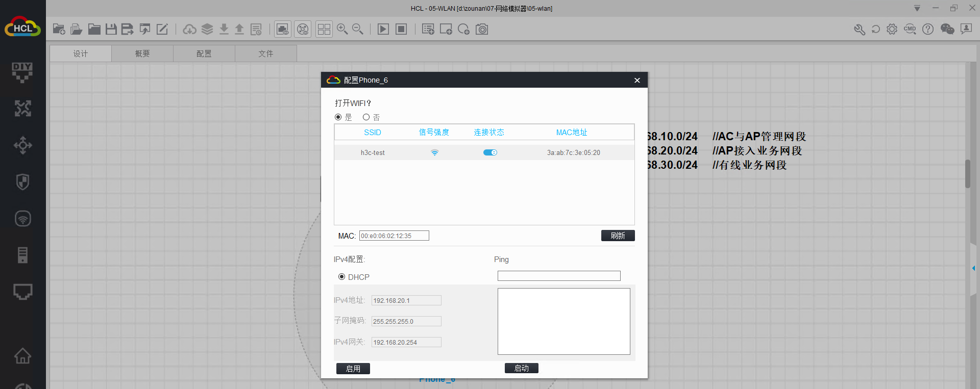Image resolution: width=980 pixels, height=389 pixels.
Task: Switch to the 概要 tab
Action: click(142, 54)
